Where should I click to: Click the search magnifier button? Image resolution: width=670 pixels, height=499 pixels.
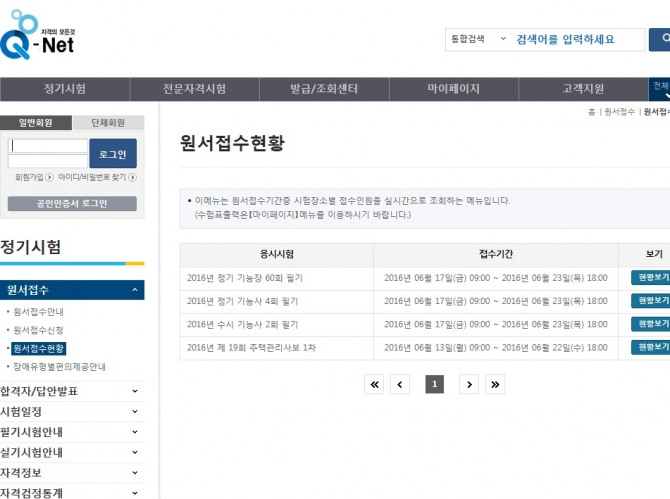click(661, 39)
